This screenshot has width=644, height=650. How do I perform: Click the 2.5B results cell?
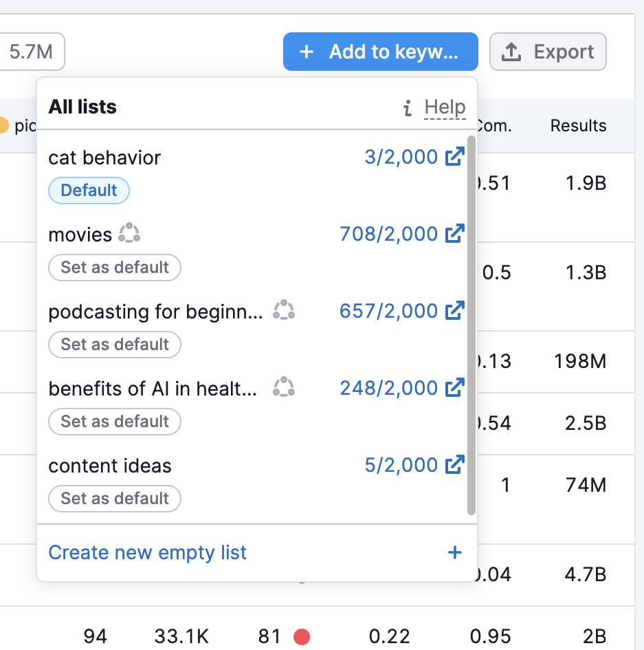[586, 423]
